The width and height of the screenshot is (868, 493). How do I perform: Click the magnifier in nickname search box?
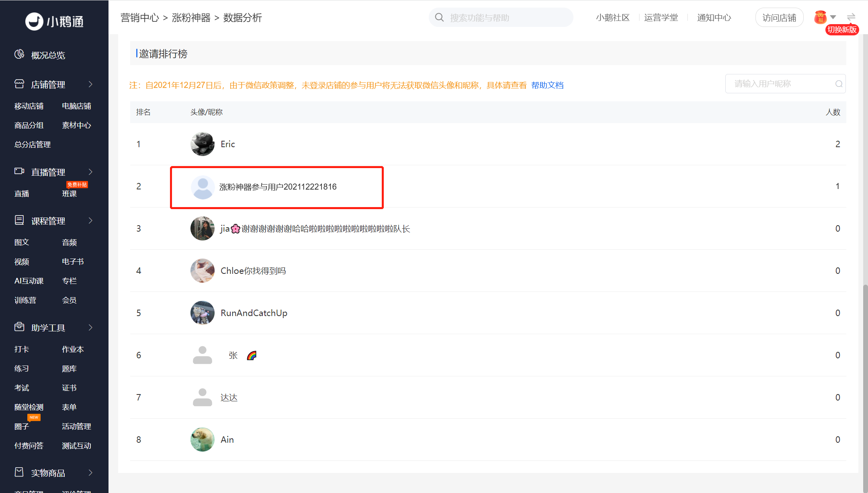839,84
